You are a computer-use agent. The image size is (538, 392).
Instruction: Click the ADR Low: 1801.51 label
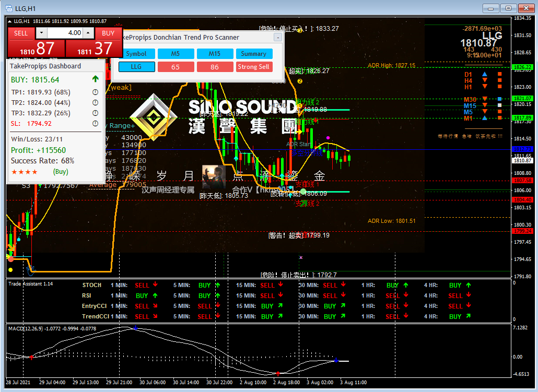click(392, 221)
